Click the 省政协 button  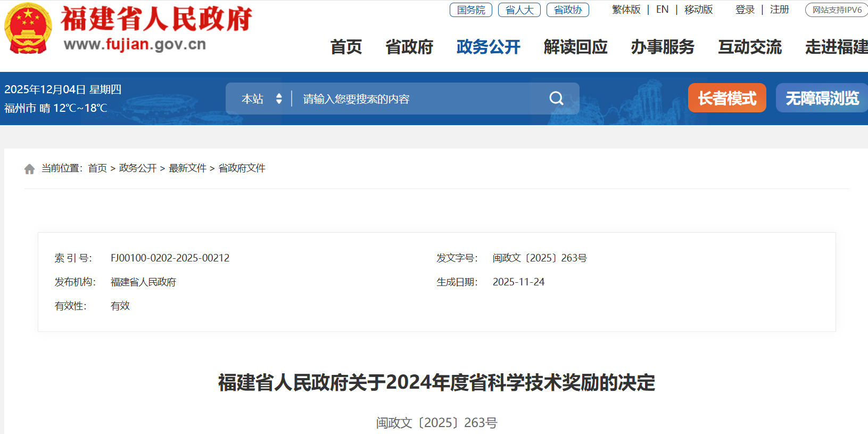point(567,10)
